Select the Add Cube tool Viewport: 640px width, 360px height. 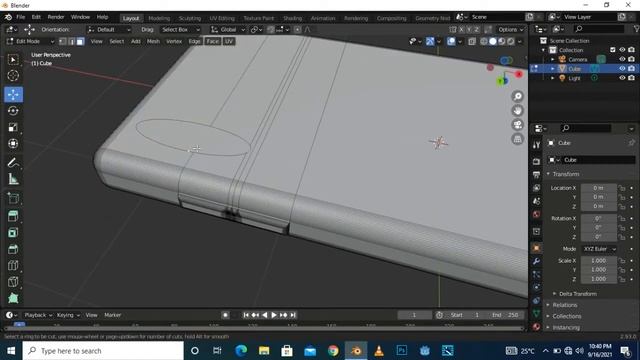coord(13,198)
